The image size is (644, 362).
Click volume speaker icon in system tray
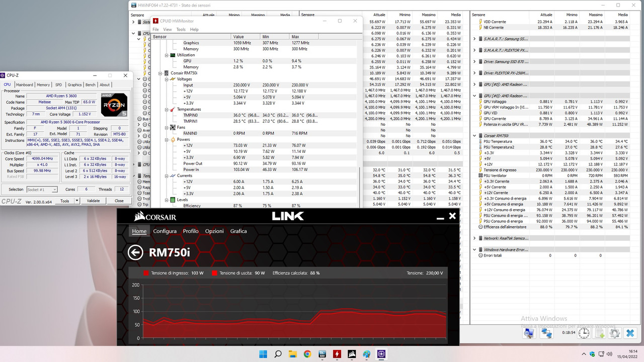click(608, 354)
